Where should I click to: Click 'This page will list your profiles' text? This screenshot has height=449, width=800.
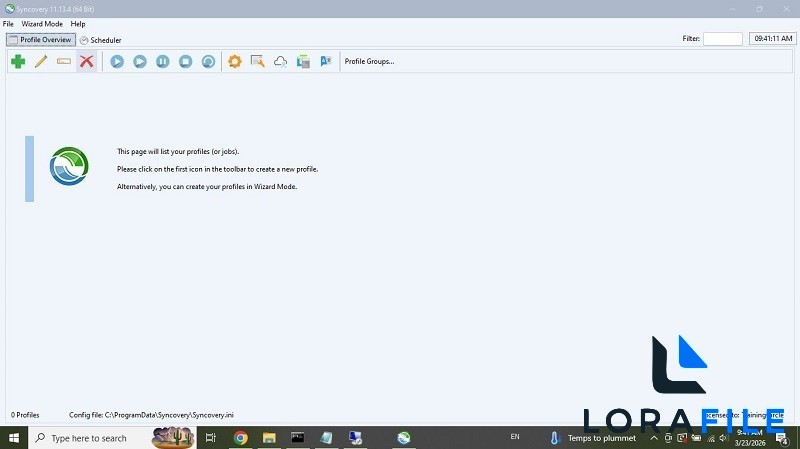click(178, 152)
